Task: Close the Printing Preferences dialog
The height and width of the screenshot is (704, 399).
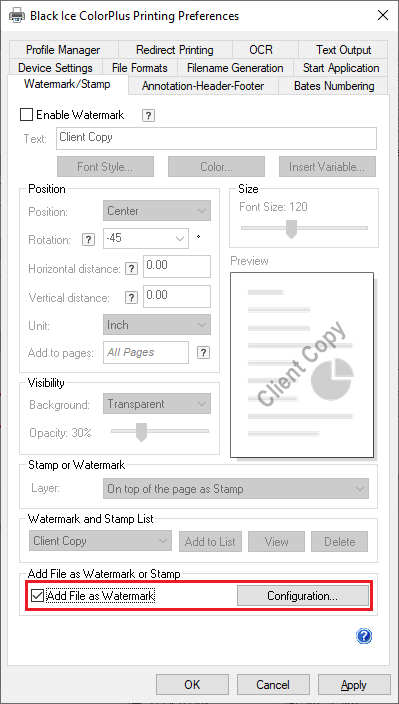Action: (383, 15)
